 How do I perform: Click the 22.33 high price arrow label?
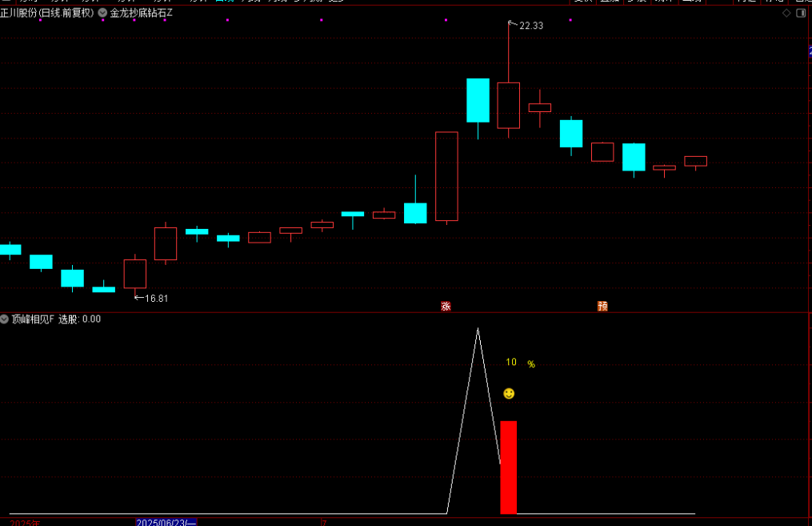(530, 26)
